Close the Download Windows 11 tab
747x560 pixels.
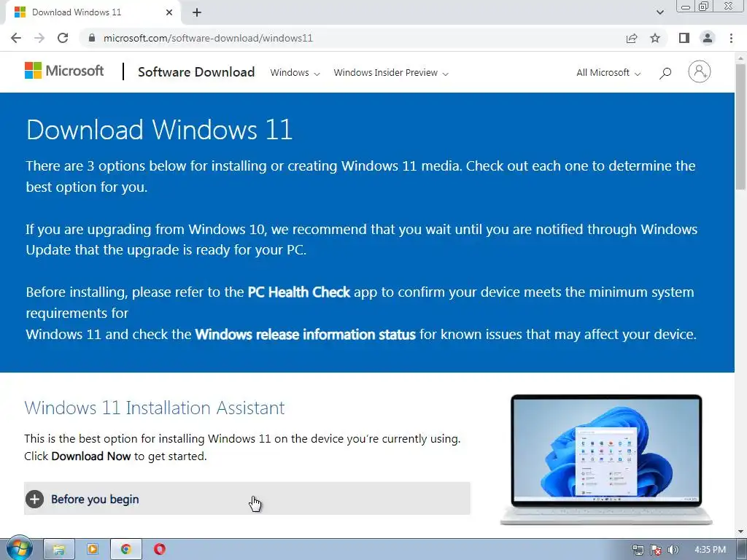click(x=169, y=12)
